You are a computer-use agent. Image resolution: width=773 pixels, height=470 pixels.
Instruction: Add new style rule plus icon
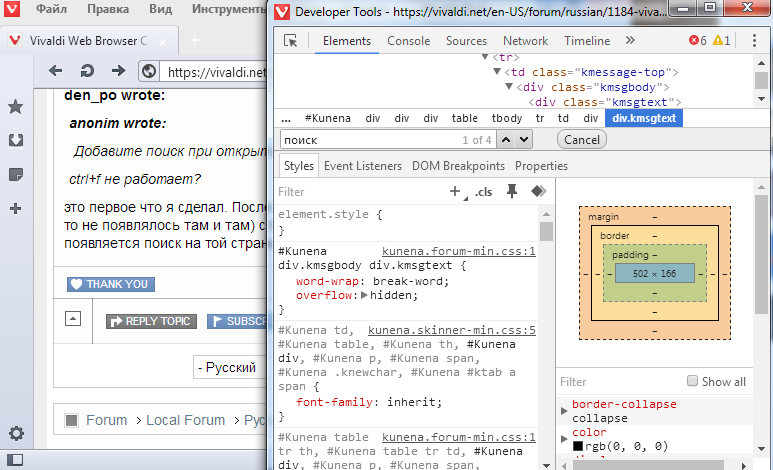456,191
